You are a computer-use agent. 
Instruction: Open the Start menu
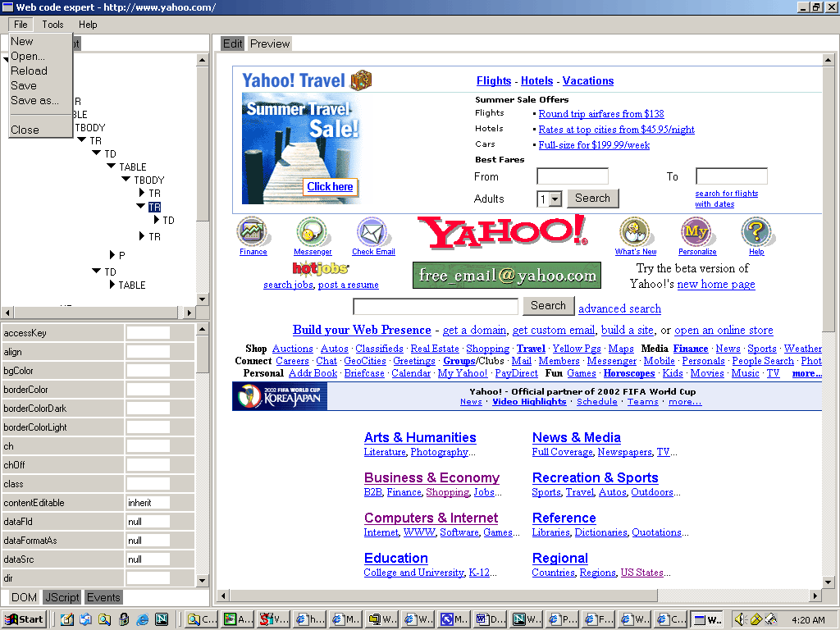coord(24,619)
